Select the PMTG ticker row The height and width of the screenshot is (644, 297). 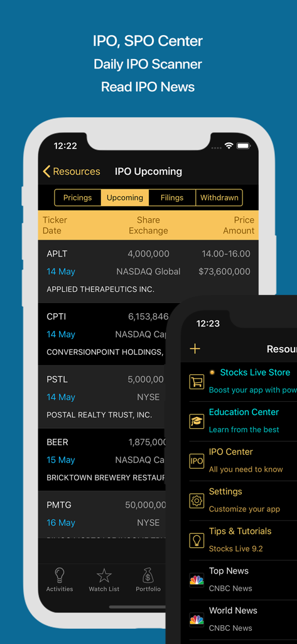point(102,515)
